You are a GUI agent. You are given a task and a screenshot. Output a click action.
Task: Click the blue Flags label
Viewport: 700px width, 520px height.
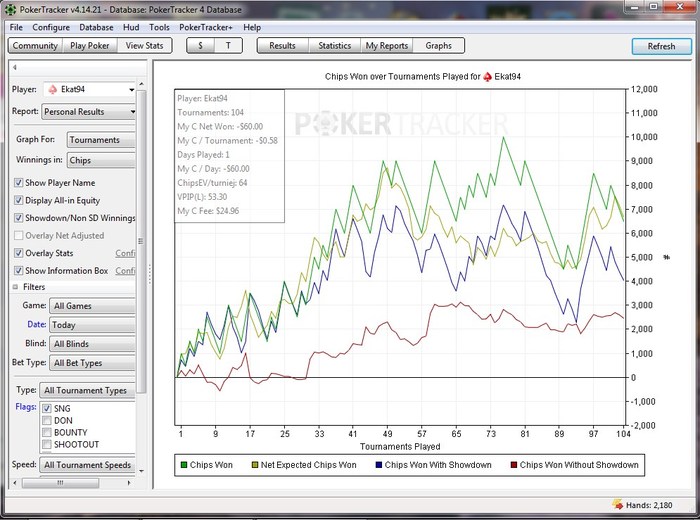[x=26, y=407]
